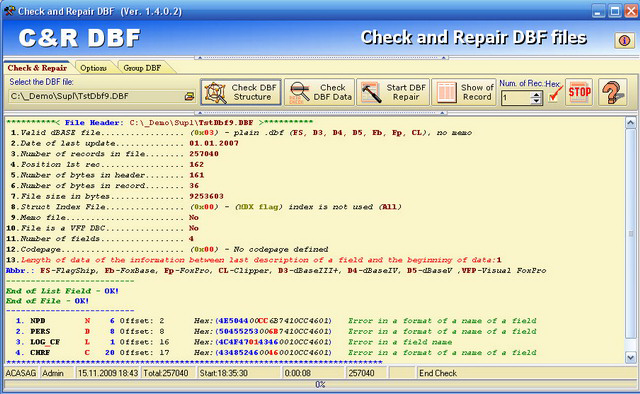
Task: Click the log panel scrollbar up arrow
Action: point(630,122)
